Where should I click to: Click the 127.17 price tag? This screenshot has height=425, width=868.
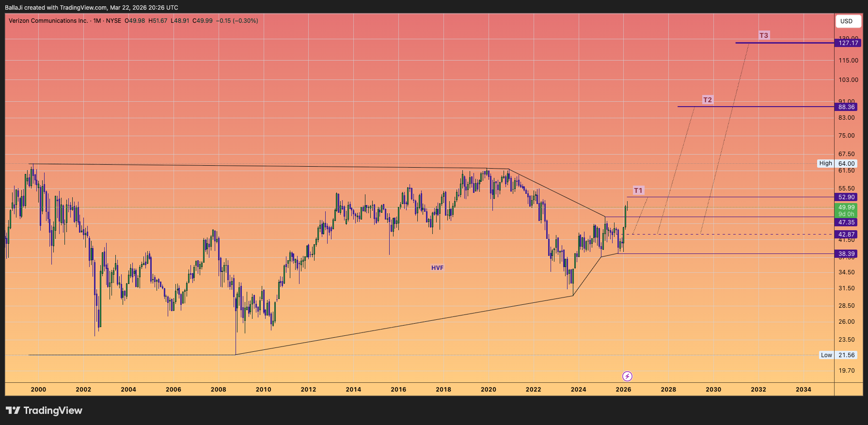848,43
